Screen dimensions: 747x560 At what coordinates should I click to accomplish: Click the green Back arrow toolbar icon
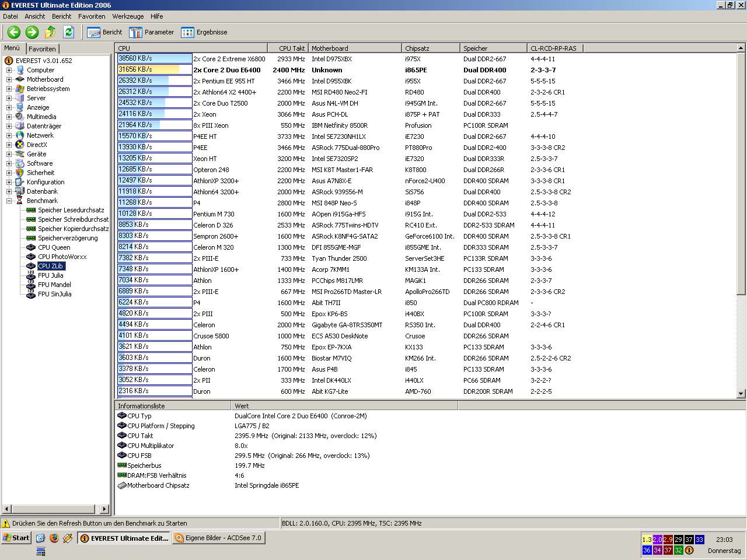tap(14, 32)
